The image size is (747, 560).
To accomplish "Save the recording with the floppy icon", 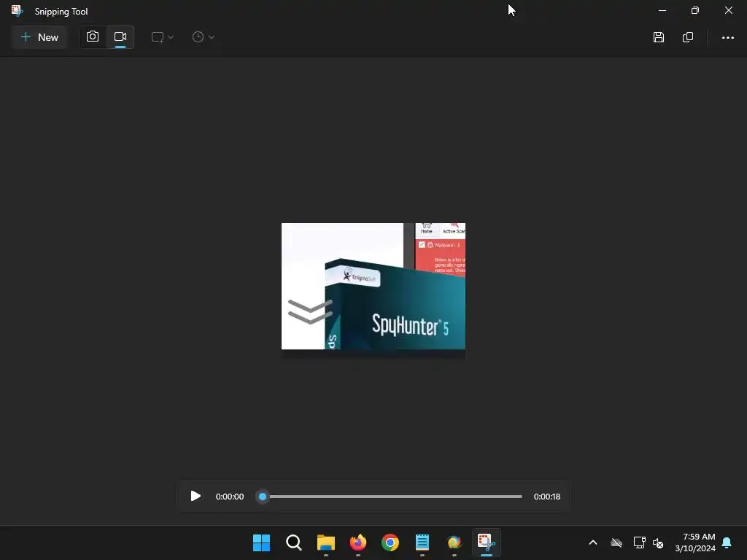I will click(659, 37).
